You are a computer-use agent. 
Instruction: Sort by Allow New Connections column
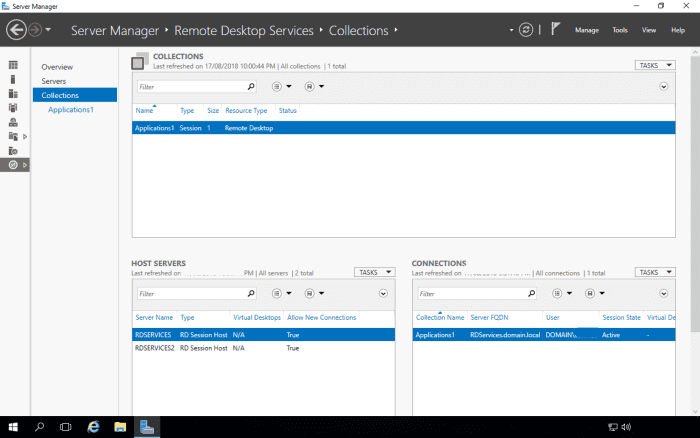[x=321, y=317]
